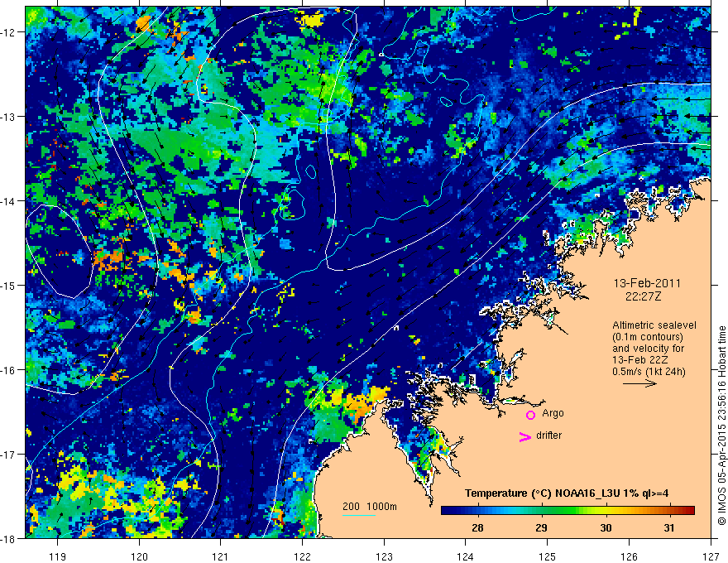Click longitude axis label 126
The image size is (728, 563).
tap(629, 556)
